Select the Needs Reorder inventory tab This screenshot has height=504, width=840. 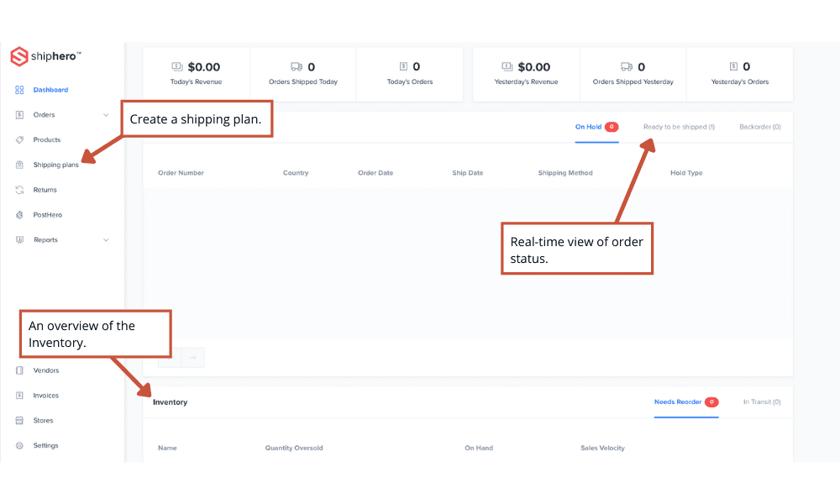coord(678,402)
